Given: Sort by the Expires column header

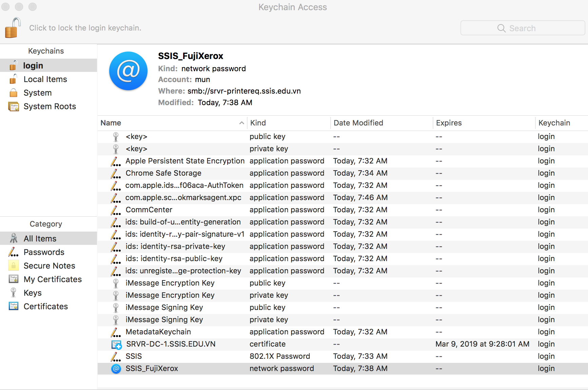Looking at the screenshot, I should [449, 123].
